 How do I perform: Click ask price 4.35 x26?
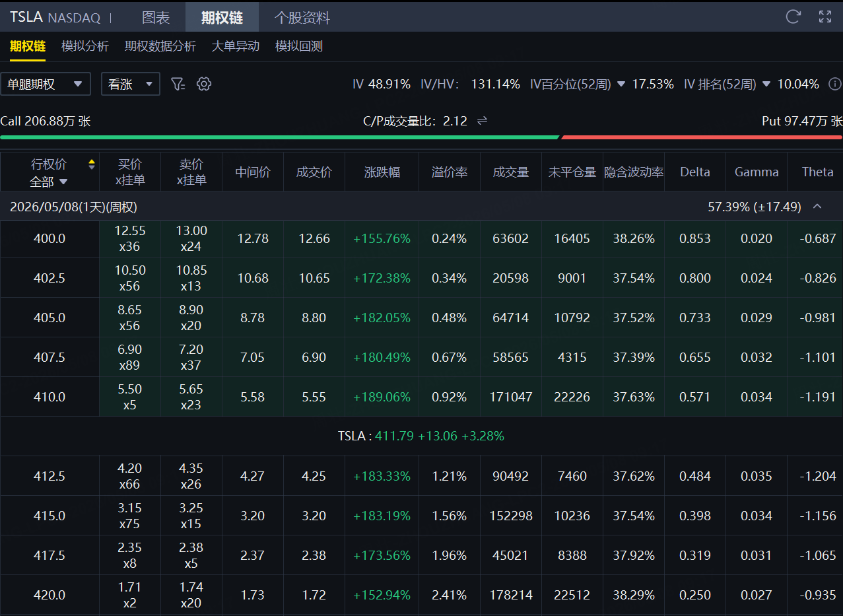pyautogui.click(x=191, y=476)
